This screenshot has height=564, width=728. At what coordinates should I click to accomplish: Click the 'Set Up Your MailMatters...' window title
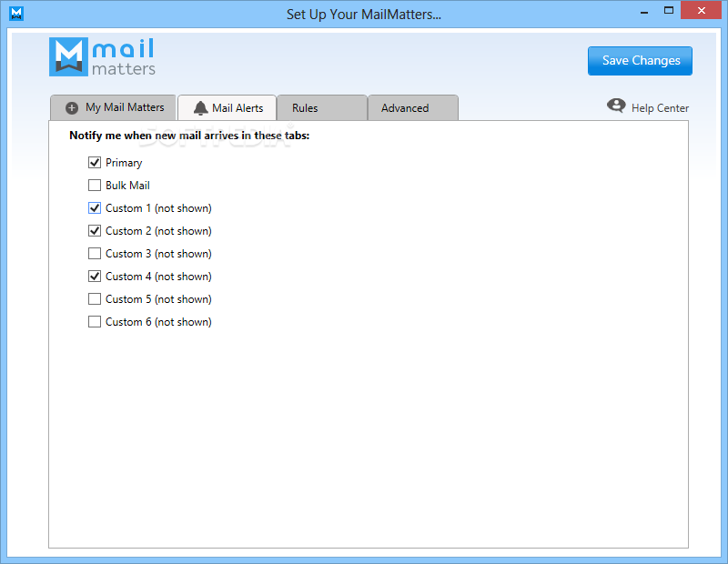click(x=363, y=15)
